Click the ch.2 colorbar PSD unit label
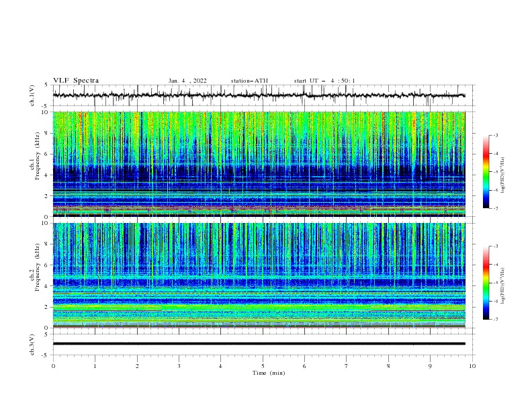 point(503,286)
